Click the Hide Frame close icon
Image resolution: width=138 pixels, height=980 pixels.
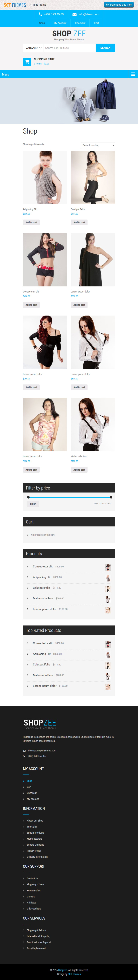[31, 5]
